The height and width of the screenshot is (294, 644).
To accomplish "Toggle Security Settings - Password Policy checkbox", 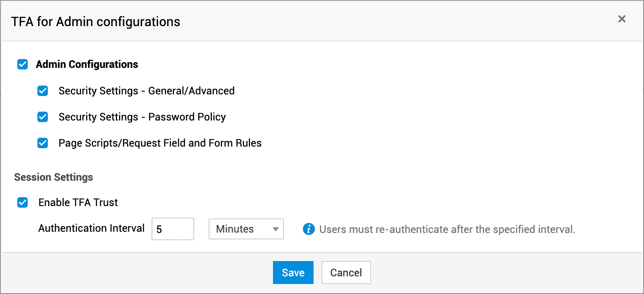I will 43,117.
